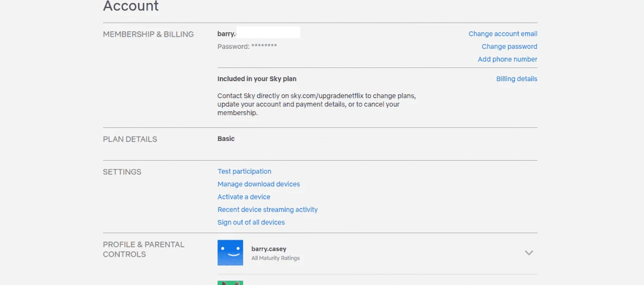Open Test participation settings
This screenshot has height=285, width=644.
244,171
